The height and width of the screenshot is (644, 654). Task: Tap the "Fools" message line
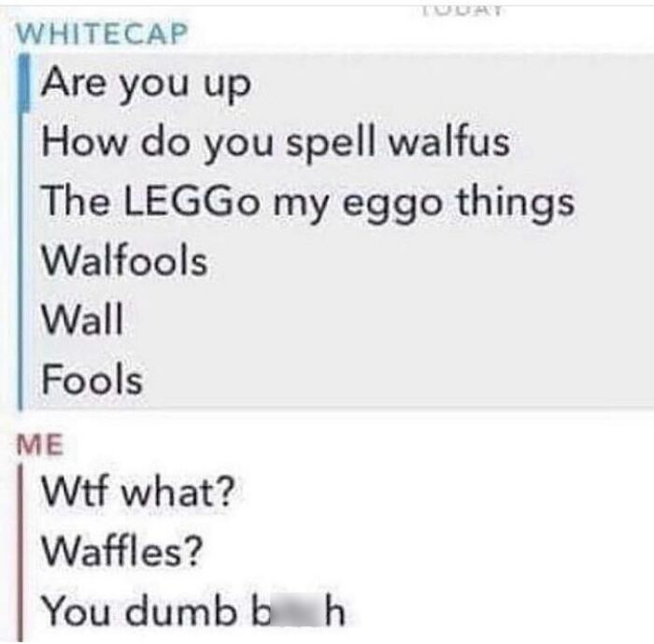pos(92,379)
